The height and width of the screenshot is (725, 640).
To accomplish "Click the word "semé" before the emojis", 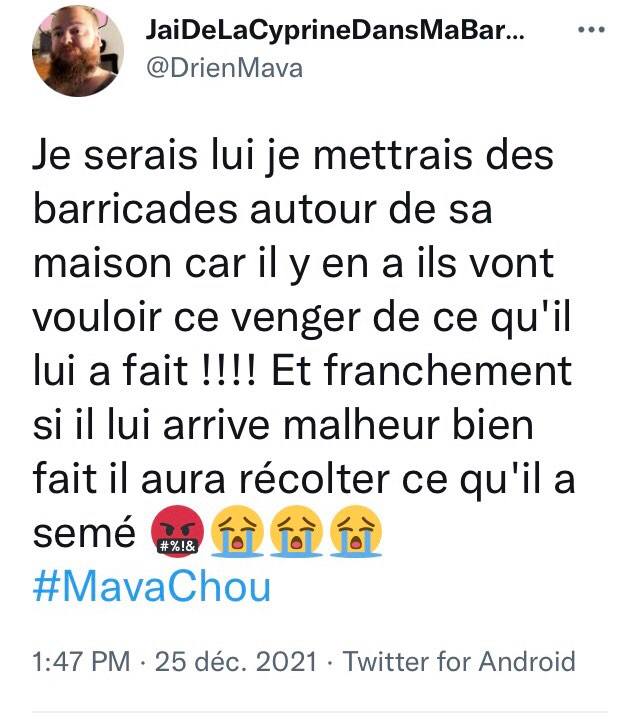I will (x=84, y=535).
